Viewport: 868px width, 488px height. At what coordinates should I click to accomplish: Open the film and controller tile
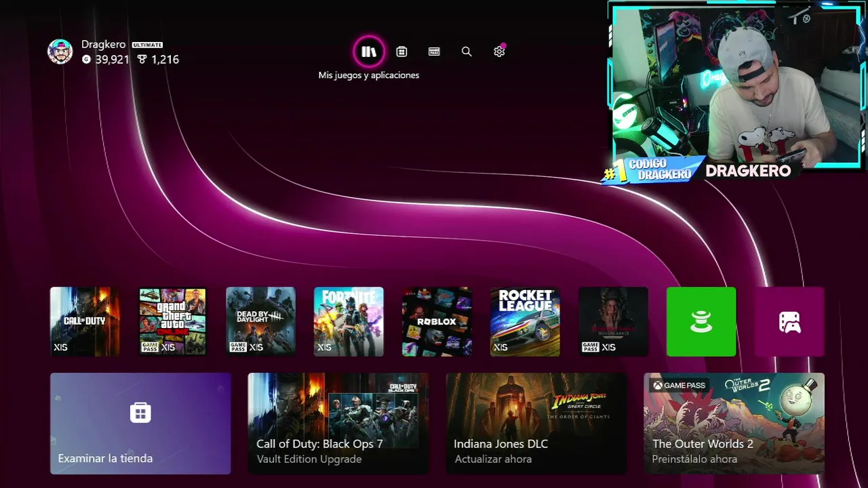pos(789,322)
